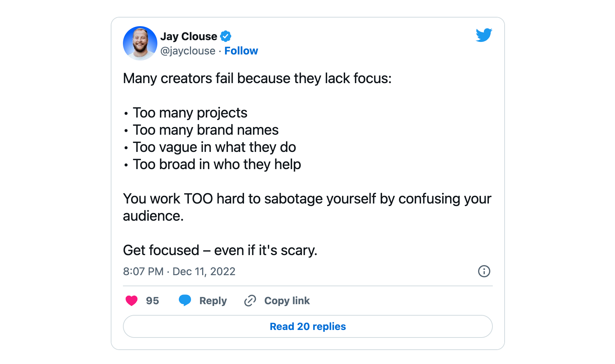This screenshot has width=615, height=364.
Task: Click the line 'Many creators fail because they lack focus'
Action: point(257,78)
